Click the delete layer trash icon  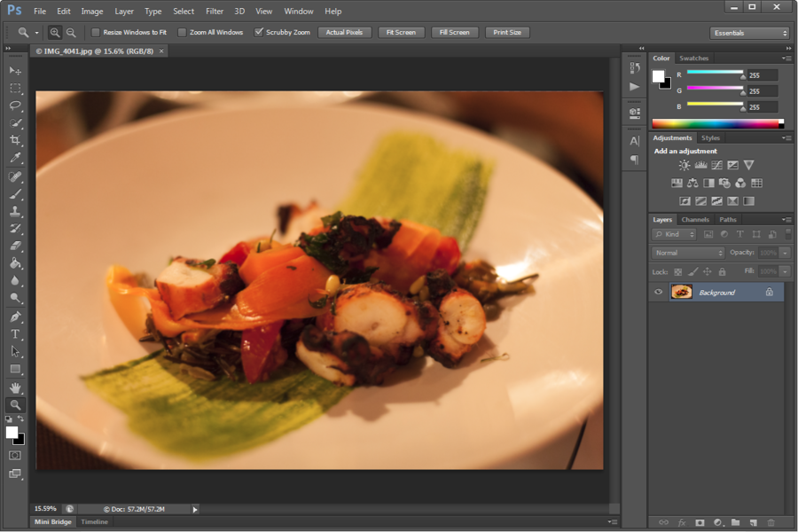(x=771, y=522)
